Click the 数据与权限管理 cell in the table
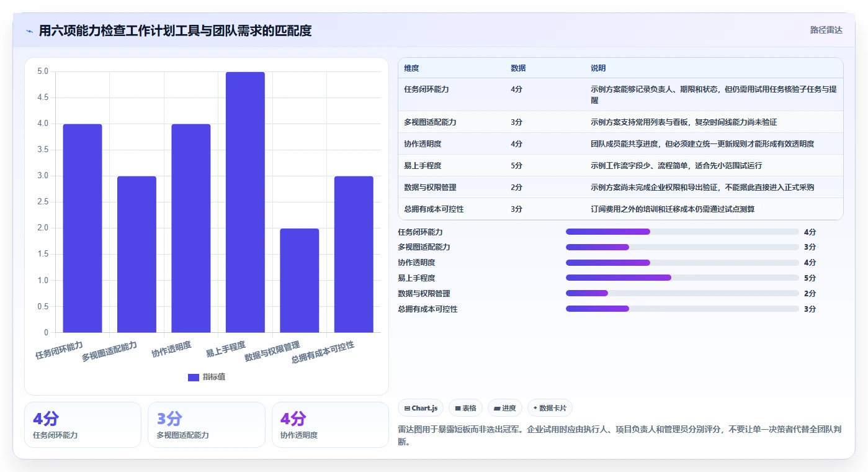This screenshot has height=472, width=868. pyautogui.click(x=430, y=188)
